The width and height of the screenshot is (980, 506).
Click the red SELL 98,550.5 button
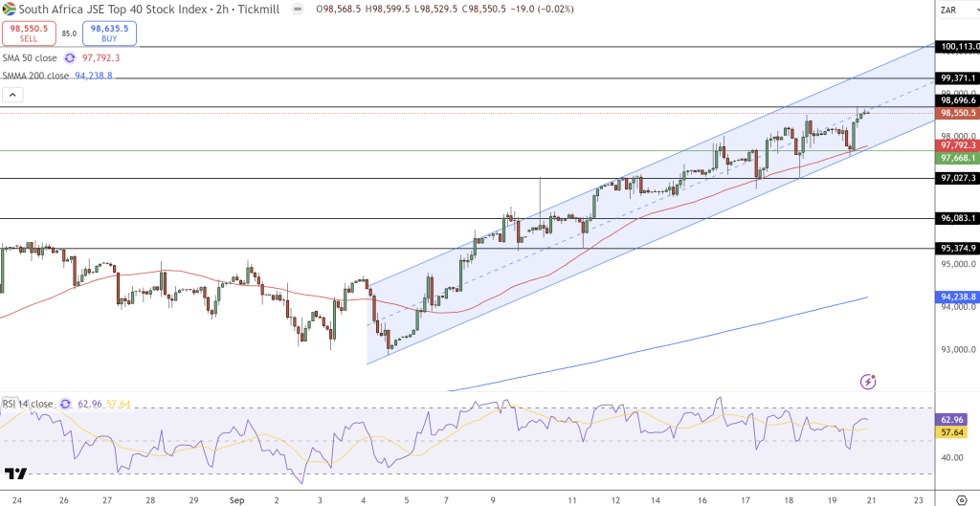[x=30, y=33]
